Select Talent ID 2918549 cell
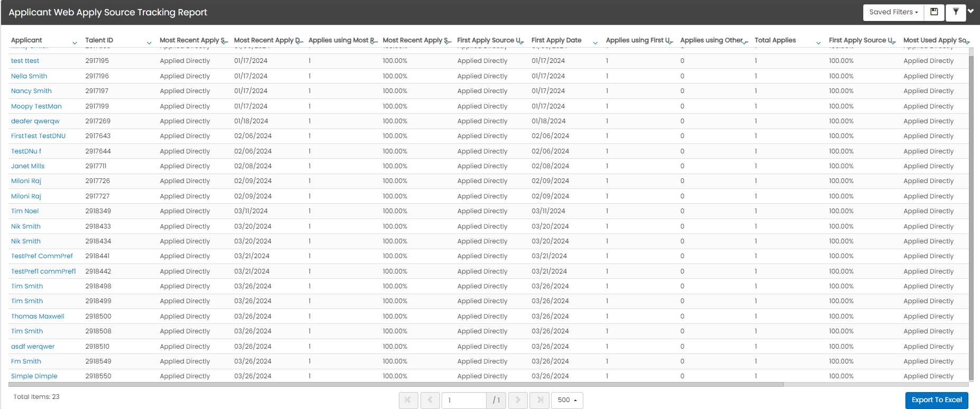 click(x=98, y=361)
